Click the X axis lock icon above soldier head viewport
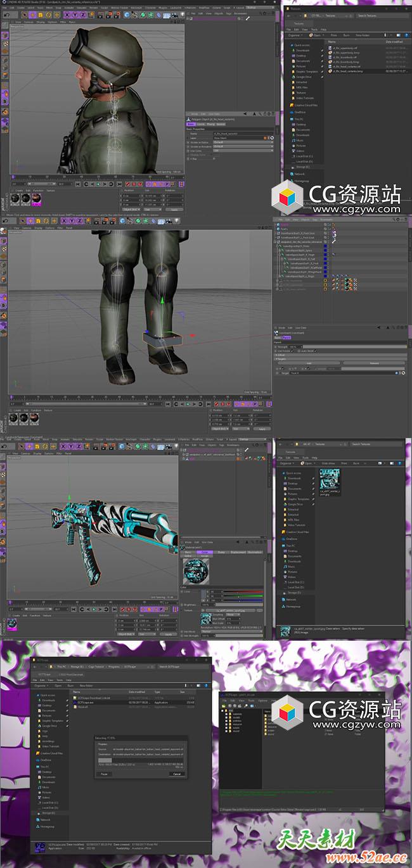The image size is (412, 868). click(67, 14)
